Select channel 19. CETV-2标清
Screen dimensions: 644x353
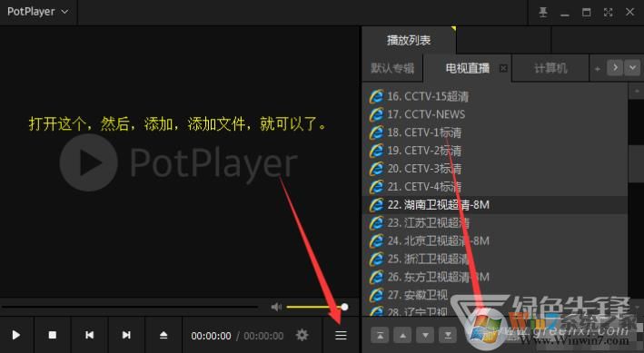pyautogui.click(x=495, y=151)
